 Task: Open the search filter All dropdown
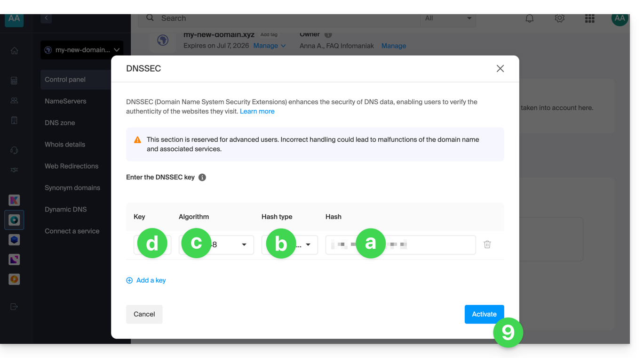(x=448, y=18)
